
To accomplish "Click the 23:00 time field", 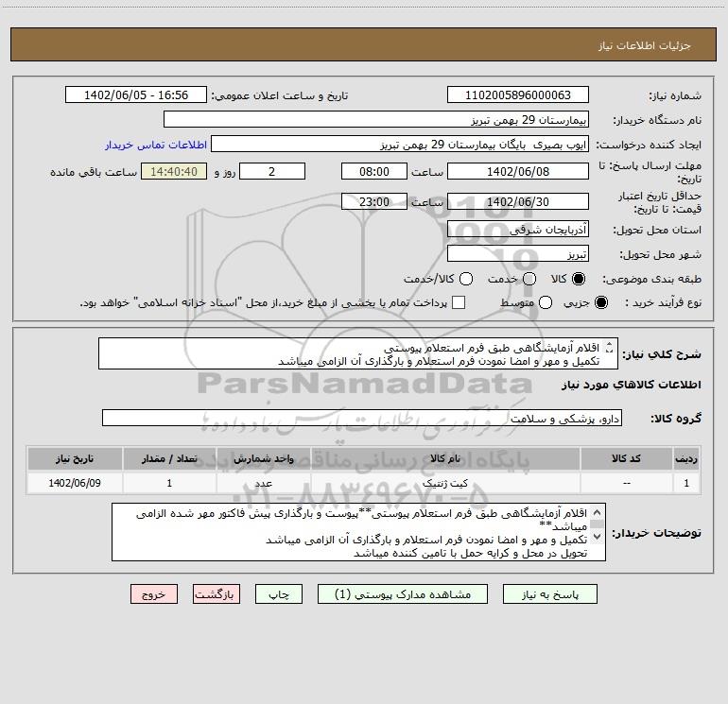I will pyautogui.click(x=374, y=201).
